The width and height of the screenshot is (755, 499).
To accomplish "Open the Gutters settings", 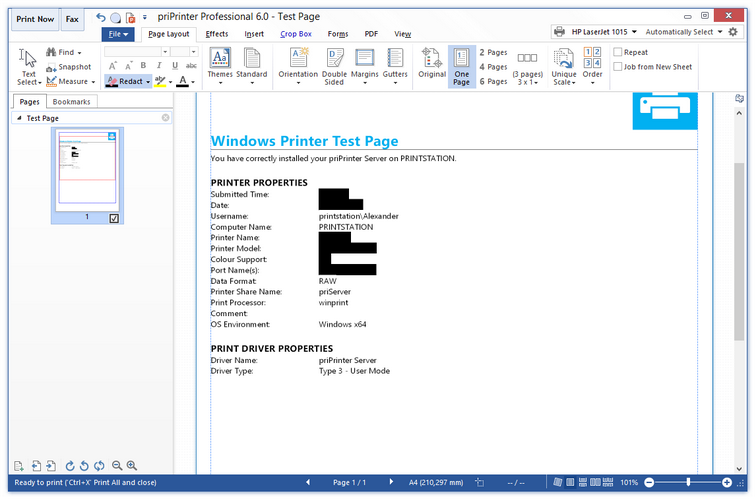I will click(395, 66).
